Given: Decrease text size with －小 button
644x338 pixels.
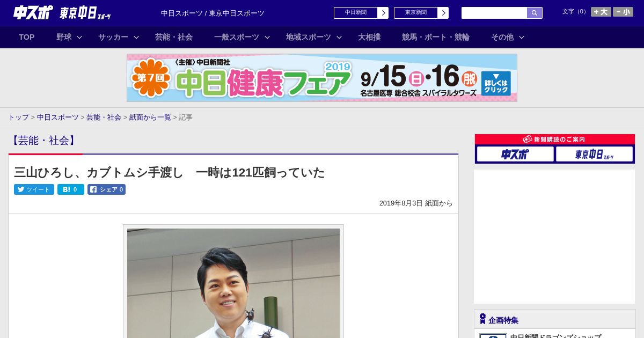Looking at the screenshot, I should pyautogui.click(x=623, y=12).
